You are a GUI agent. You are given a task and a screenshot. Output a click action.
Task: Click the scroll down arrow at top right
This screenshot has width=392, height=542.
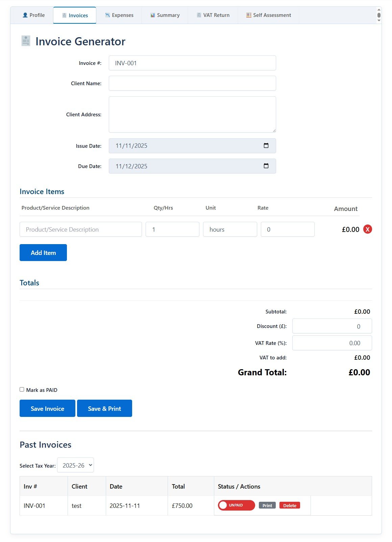tap(379, 21)
